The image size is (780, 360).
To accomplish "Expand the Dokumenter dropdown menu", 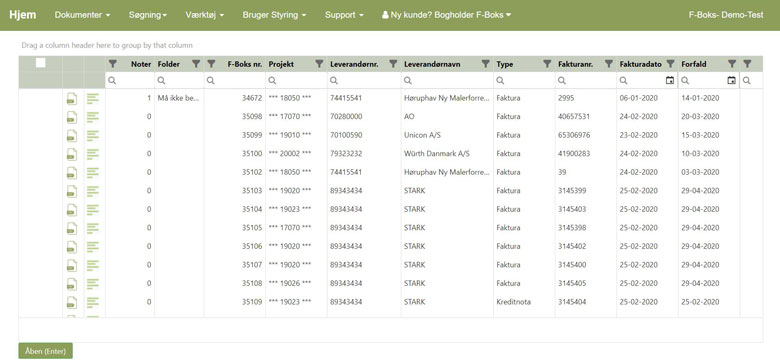I will click(83, 15).
